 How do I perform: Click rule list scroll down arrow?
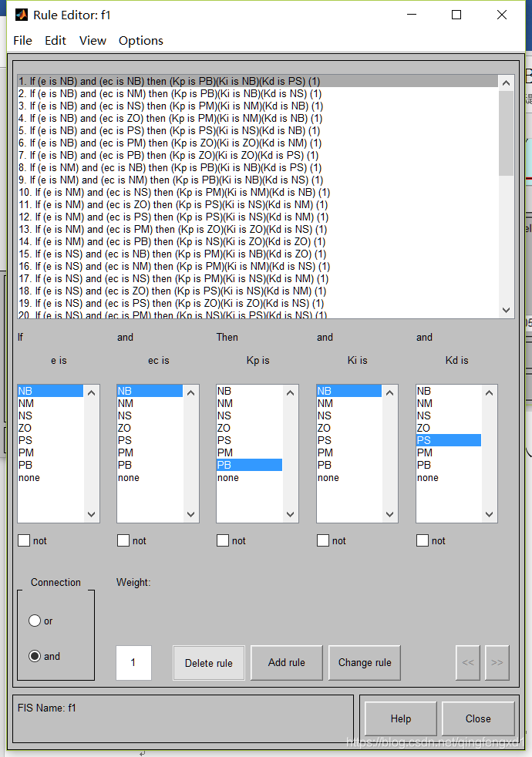pyautogui.click(x=507, y=310)
